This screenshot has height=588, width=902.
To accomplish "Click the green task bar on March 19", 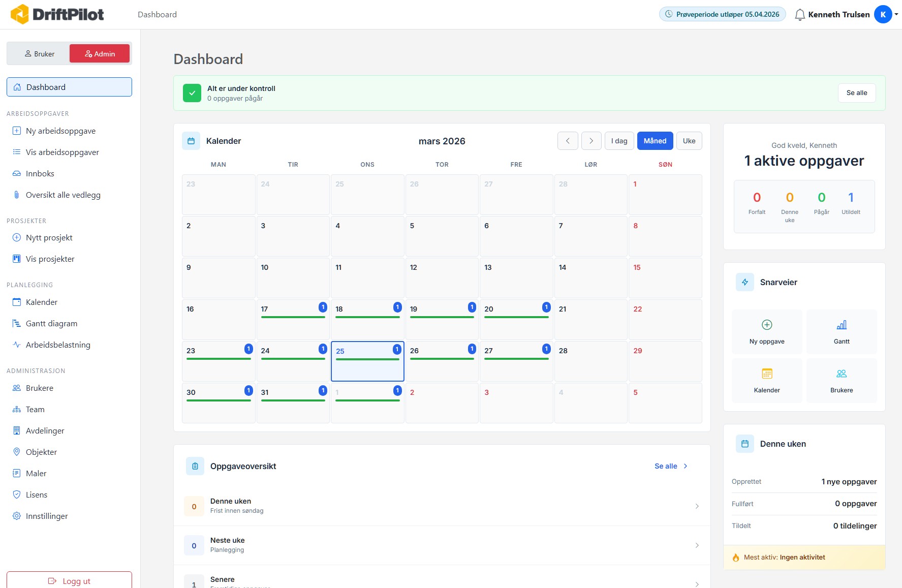I will click(x=442, y=317).
